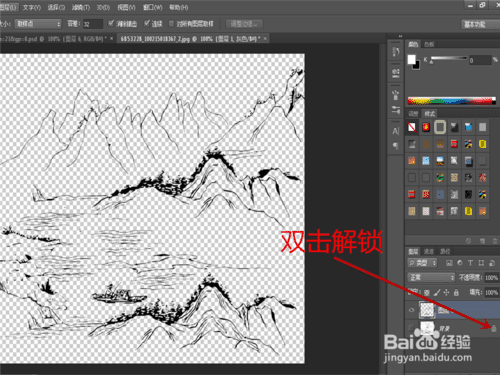Toggle lock position (move icon)
The height and width of the screenshot is (375, 500).
coord(446,293)
